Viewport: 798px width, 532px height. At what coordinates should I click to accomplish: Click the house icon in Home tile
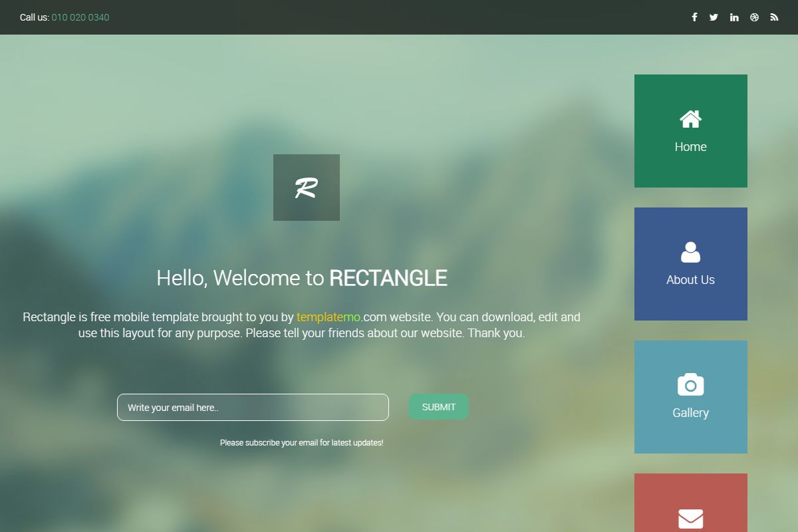pyautogui.click(x=690, y=119)
